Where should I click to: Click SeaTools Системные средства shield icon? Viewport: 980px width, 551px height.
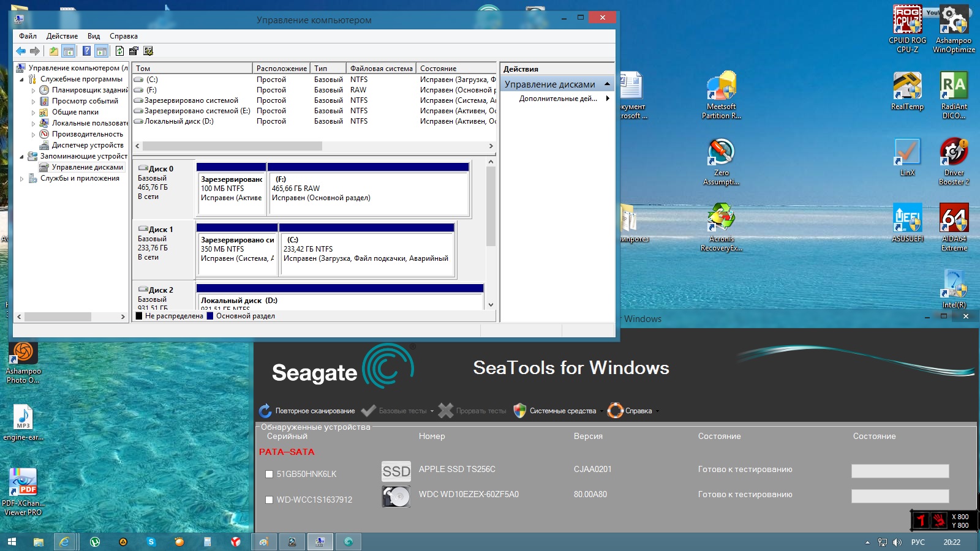[519, 411]
